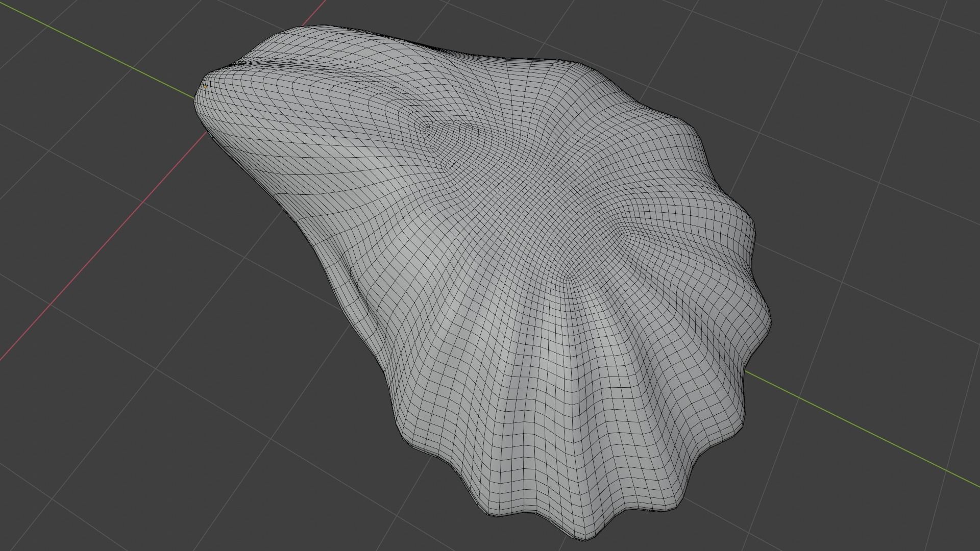Select the orange origin point on the mesh

[205, 87]
